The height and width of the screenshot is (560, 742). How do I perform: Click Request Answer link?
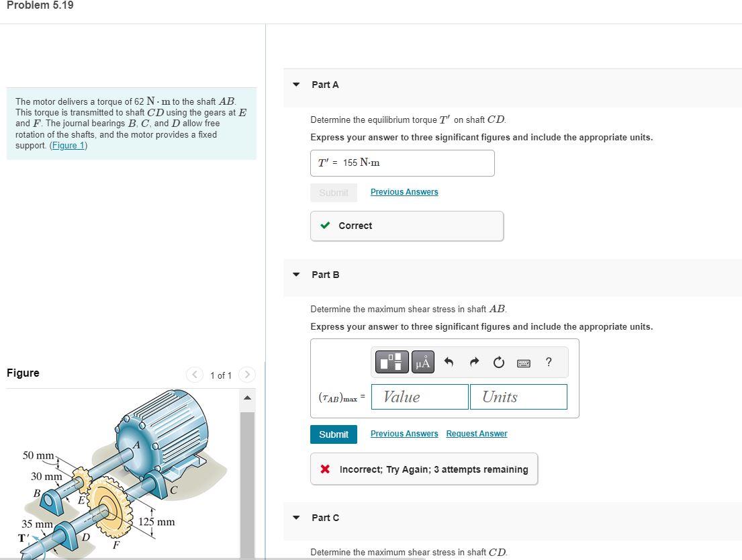[477, 434]
